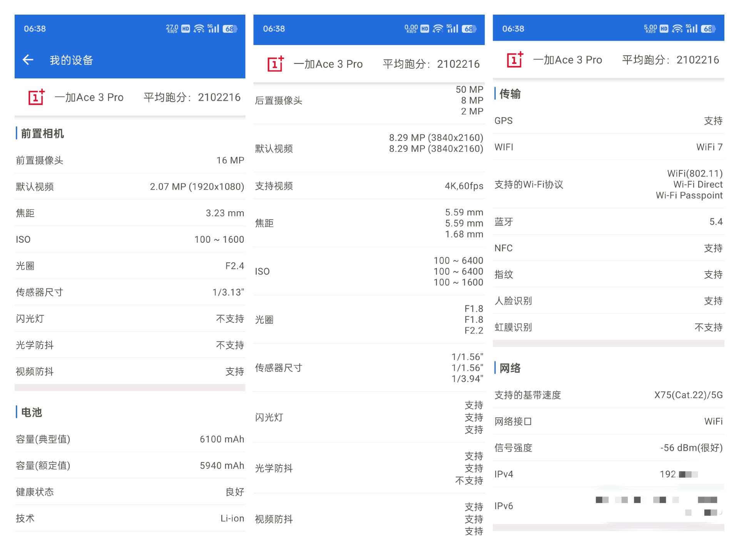Tap the 虹膜识别 row label
Image resolution: width=739 pixels, height=560 pixels.
(x=513, y=327)
